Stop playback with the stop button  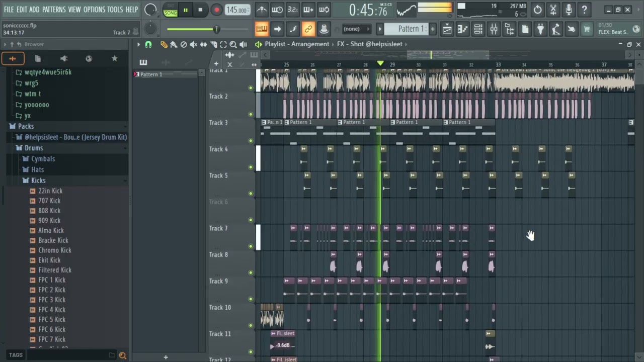pos(200,10)
